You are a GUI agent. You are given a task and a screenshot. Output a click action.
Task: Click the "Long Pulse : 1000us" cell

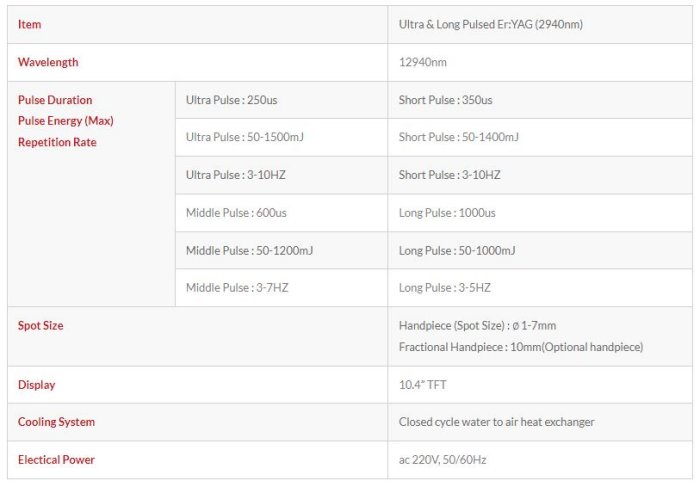(x=447, y=213)
